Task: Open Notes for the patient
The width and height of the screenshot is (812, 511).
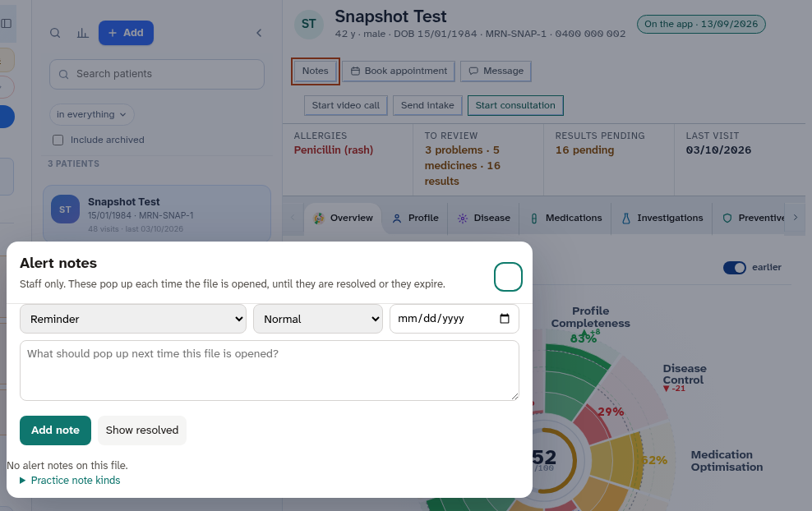Action: pos(316,71)
